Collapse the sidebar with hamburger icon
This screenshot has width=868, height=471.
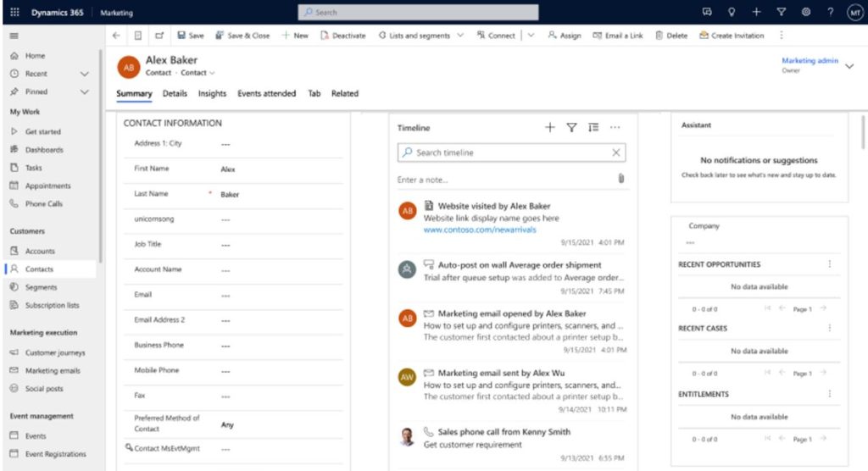[14, 36]
